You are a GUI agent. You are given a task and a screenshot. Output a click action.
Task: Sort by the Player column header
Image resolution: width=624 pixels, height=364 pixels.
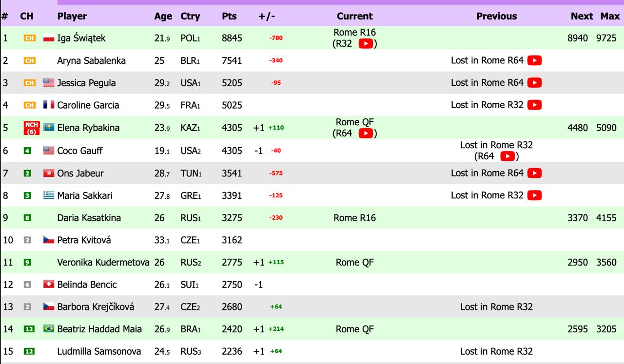pyautogui.click(x=72, y=16)
